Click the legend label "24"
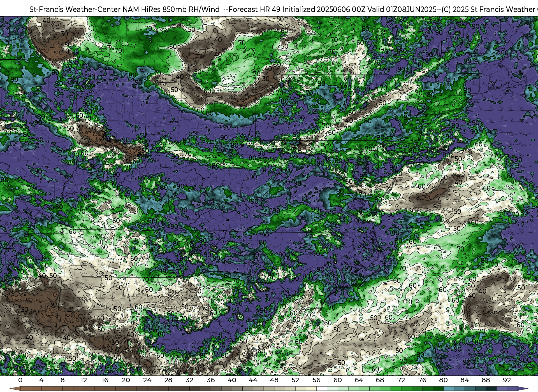This screenshot has width=538, height=392. click(147, 380)
